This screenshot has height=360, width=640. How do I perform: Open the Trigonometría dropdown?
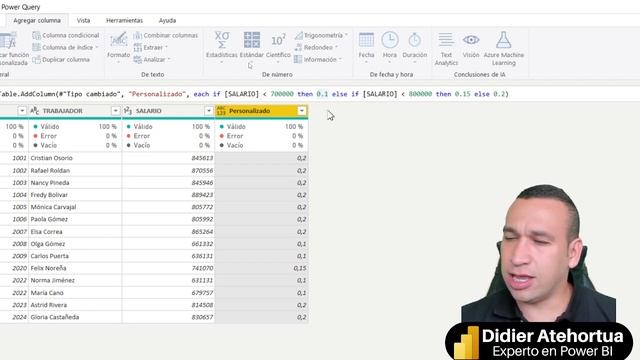pos(321,36)
